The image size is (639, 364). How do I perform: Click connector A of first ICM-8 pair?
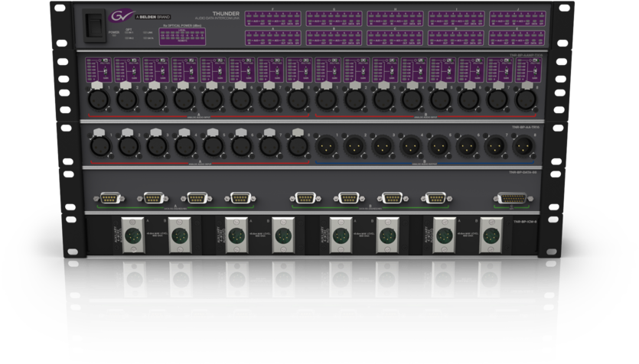pos(133,236)
